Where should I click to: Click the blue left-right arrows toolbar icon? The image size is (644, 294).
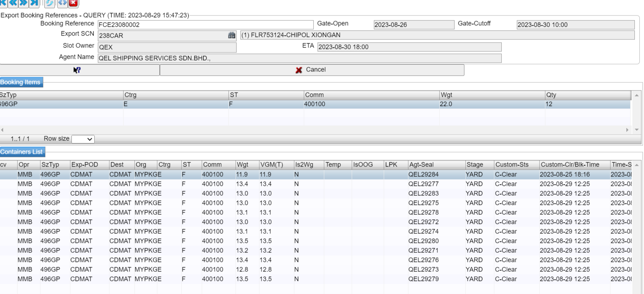62,3
